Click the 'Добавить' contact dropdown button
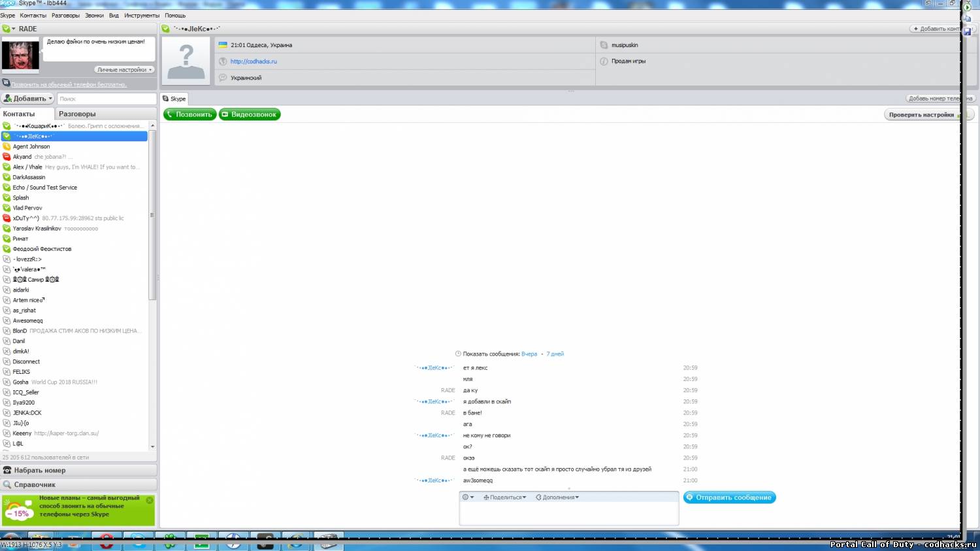Image resolution: width=980 pixels, height=551 pixels. (x=27, y=99)
